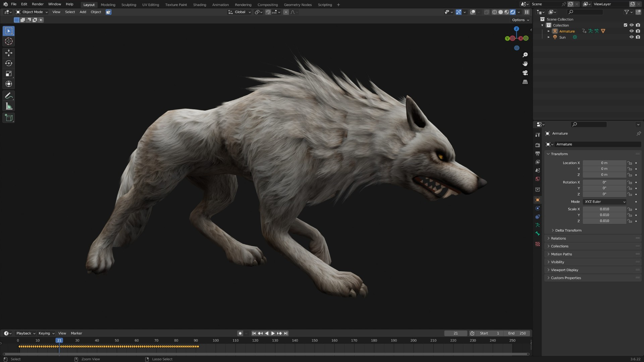Uncheck Collection exclude checkbox
This screenshot has height=362, width=644.
point(625,25)
